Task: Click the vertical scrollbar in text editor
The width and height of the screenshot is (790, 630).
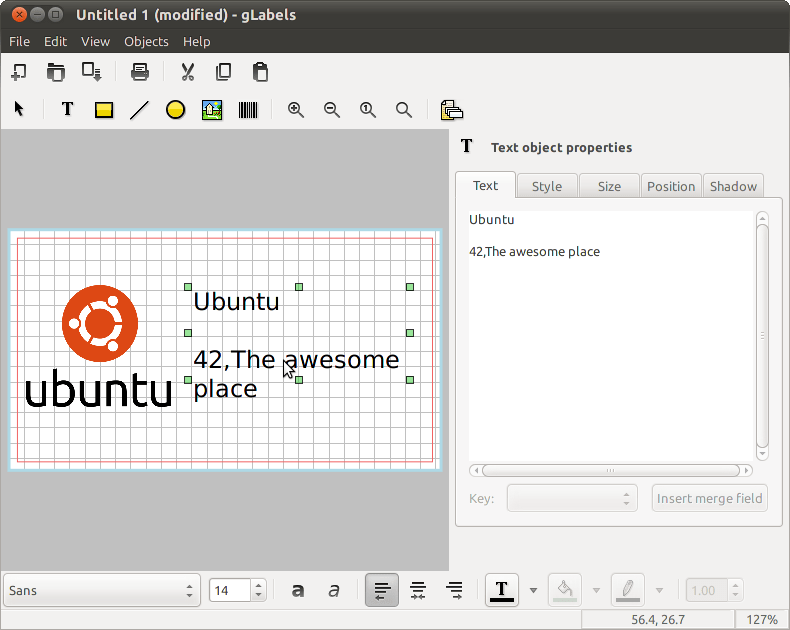Action: [x=762, y=336]
